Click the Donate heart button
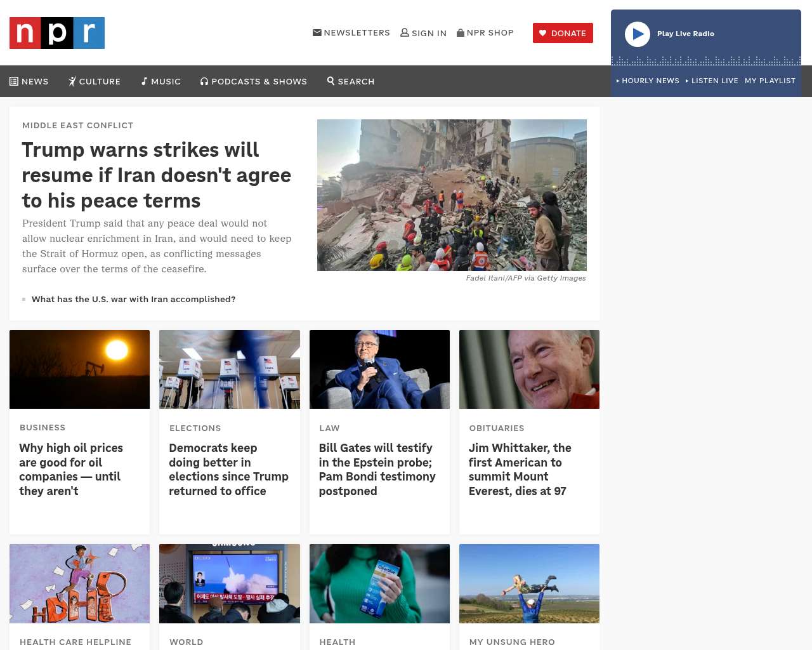812x650 pixels. [x=563, y=33]
